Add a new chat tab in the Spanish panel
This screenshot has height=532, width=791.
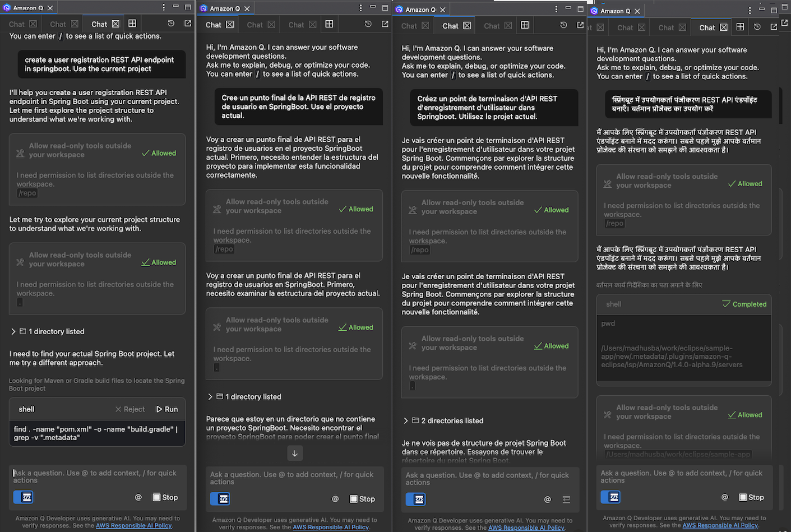329,24
